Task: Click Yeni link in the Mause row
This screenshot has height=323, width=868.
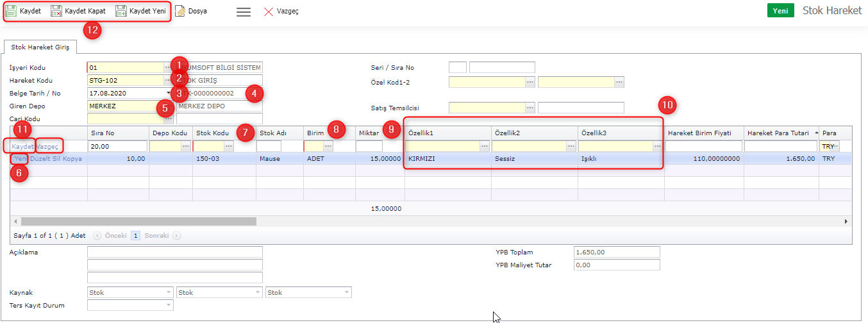Action: click(21, 158)
